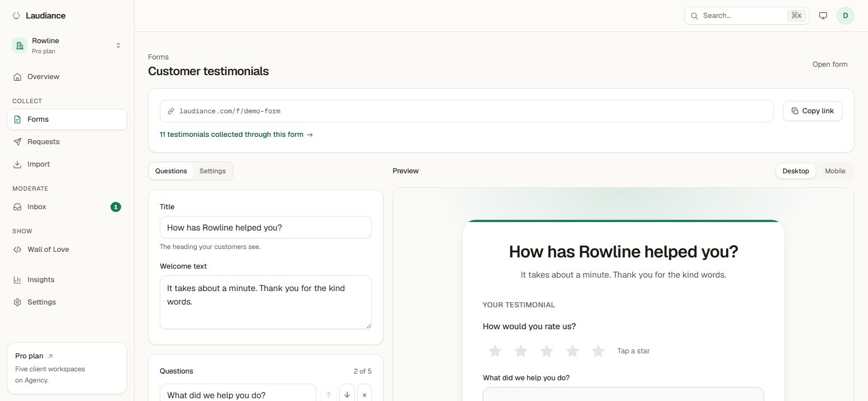Open the Wall of Love page

point(67,250)
